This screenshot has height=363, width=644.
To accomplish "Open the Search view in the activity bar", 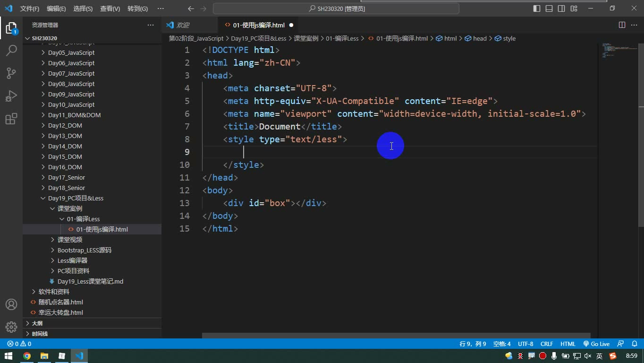I will tap(11, 50).
